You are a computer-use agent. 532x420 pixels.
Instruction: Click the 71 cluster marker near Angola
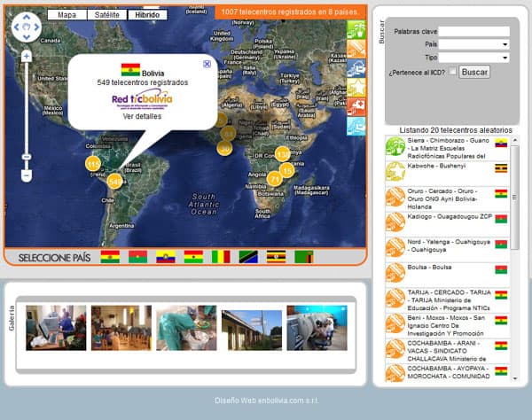(x=275, y=179)
